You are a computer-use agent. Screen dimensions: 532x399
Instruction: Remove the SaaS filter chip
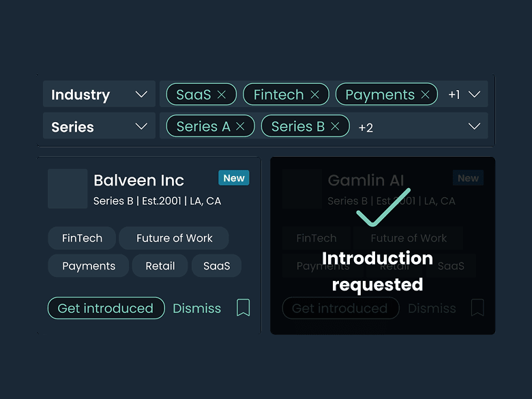(222, 95)
